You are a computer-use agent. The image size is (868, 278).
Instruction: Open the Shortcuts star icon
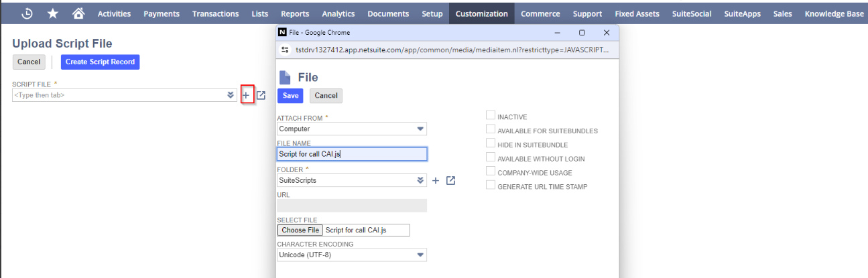tap(53, 13)
